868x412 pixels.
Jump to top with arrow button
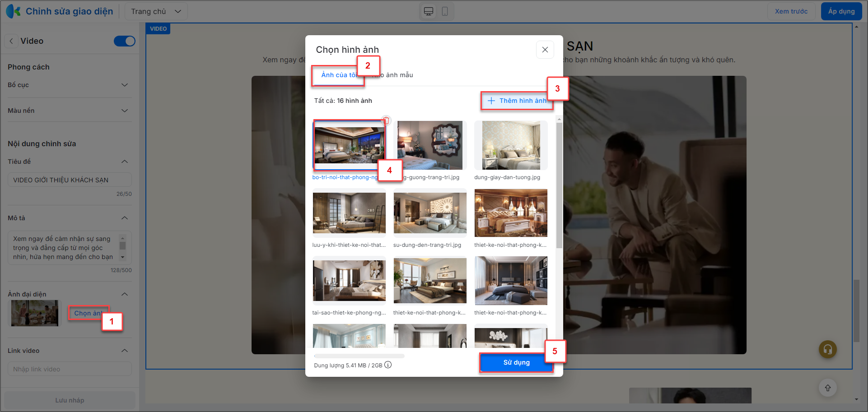tap(828, 388)
